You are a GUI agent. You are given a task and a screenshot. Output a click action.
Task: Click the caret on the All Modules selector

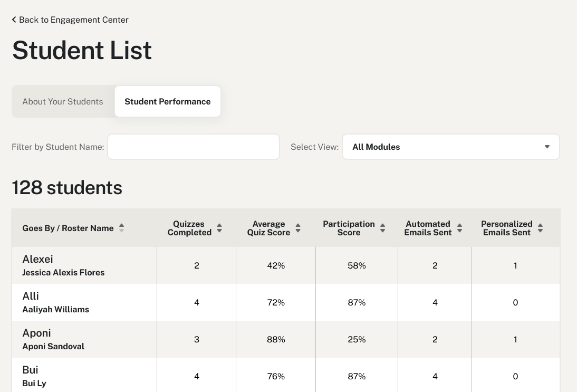[x=547, y=147]
